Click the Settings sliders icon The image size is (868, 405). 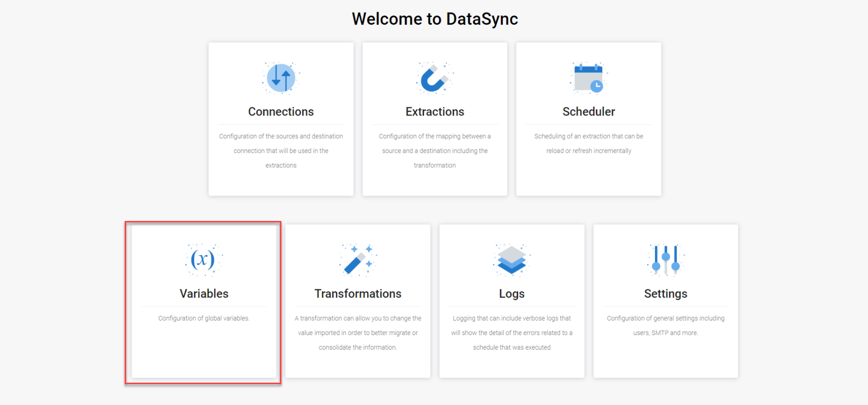666,260
